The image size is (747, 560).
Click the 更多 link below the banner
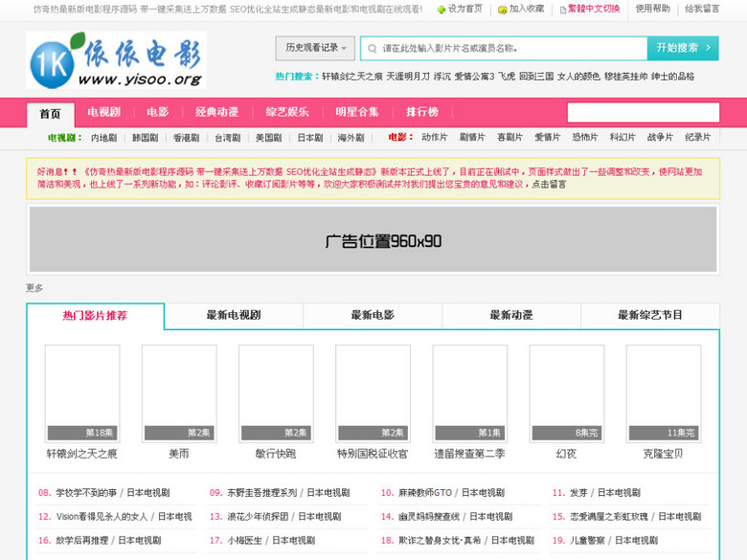(x=34, y=287)
